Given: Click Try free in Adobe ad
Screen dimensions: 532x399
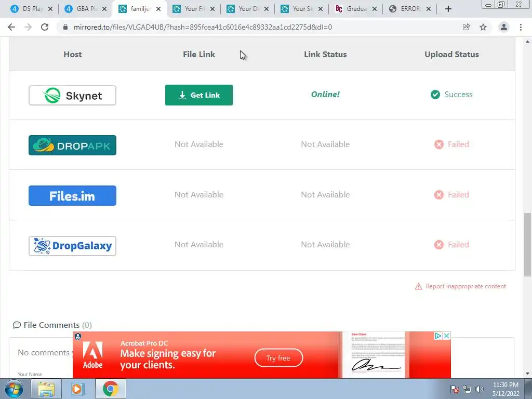Looking at the screenshot, I should pyautogui.click(x=278, y=358).
